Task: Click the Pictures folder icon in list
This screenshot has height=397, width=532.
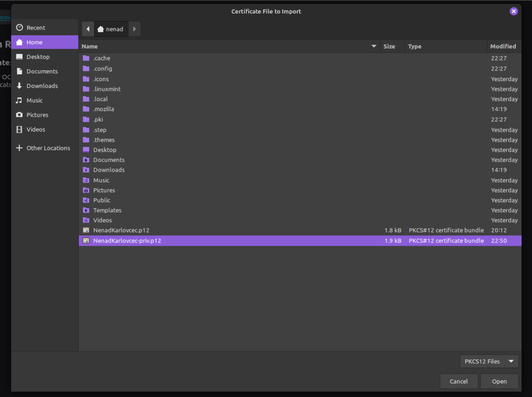Action: 86,190
